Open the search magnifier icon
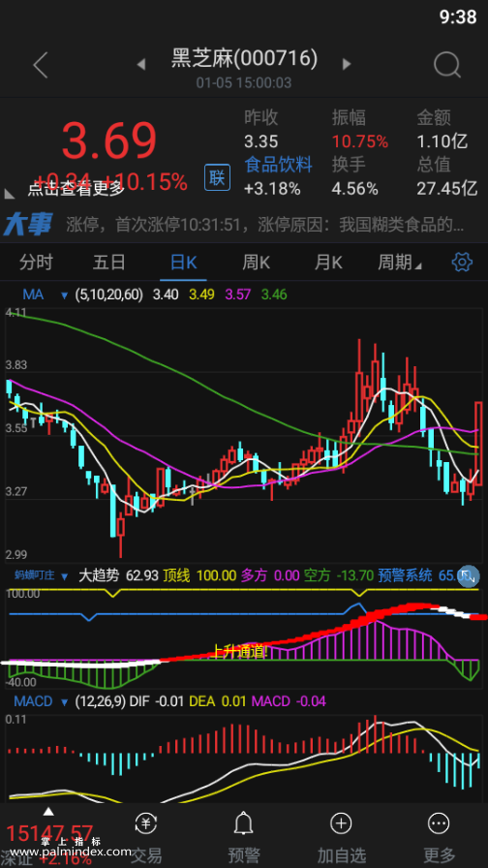 point(447,65)
